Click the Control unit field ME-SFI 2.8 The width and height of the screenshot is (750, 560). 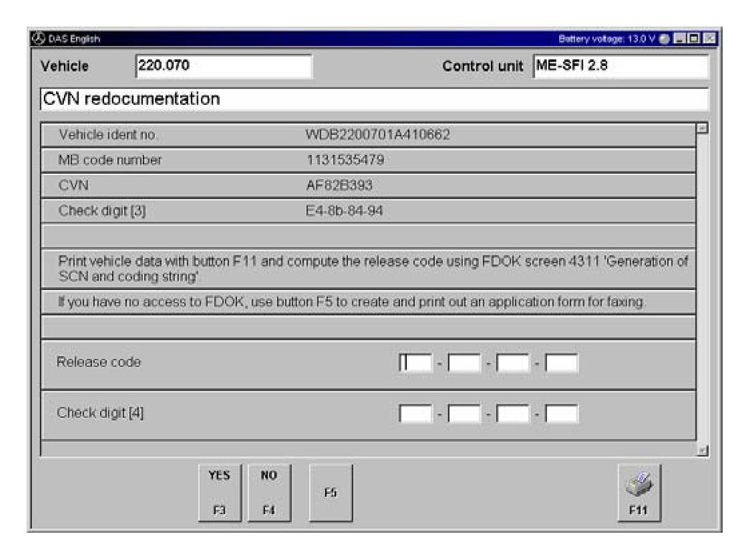click(620, 67)
